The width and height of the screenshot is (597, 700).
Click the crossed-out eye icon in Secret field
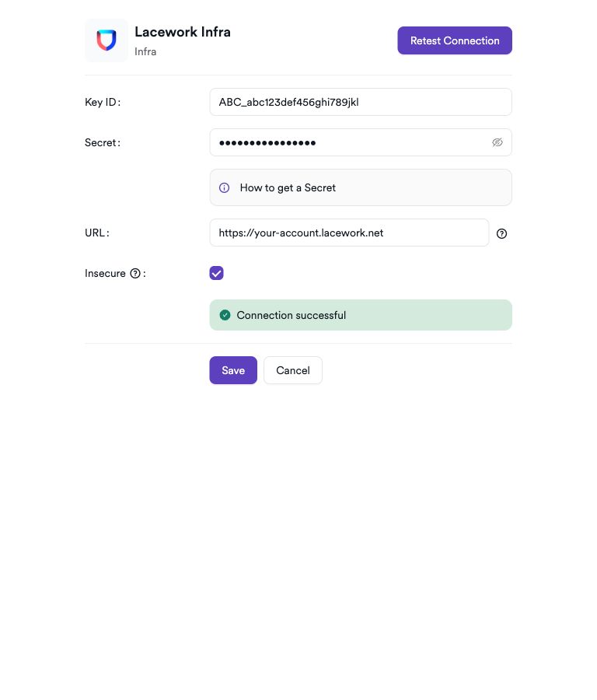[x=497, y=142]
